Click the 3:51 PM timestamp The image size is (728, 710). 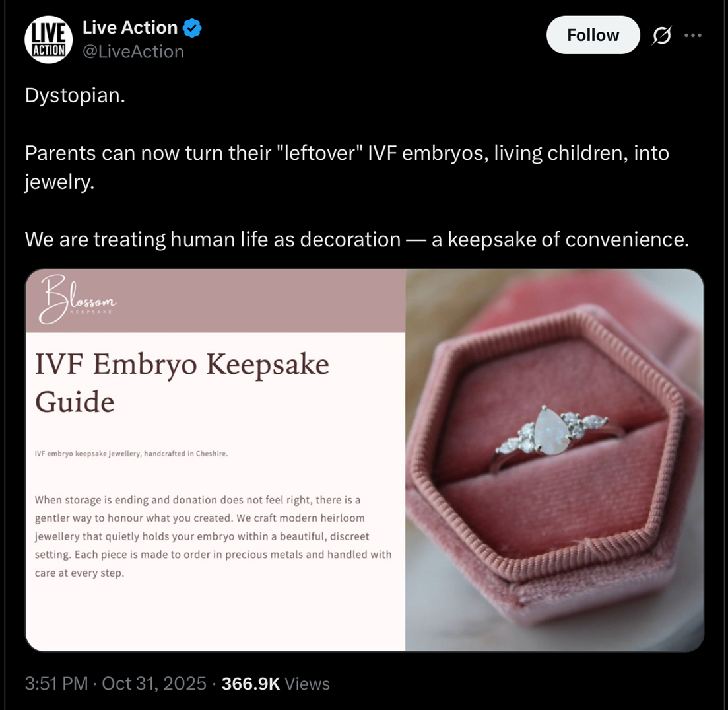coord(56,684)
